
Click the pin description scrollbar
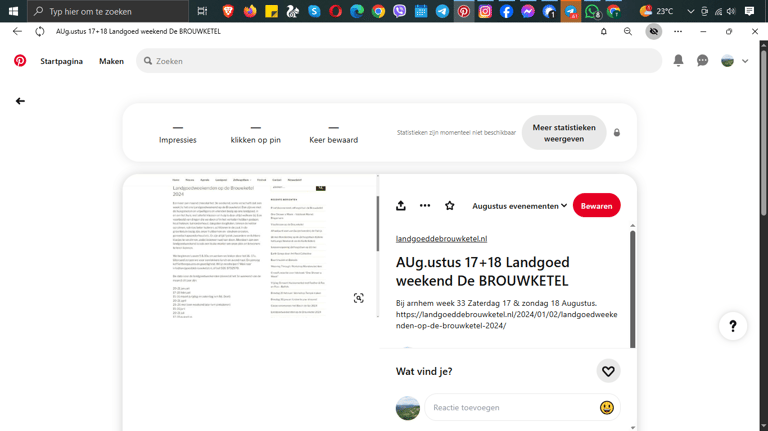[632, 289]
